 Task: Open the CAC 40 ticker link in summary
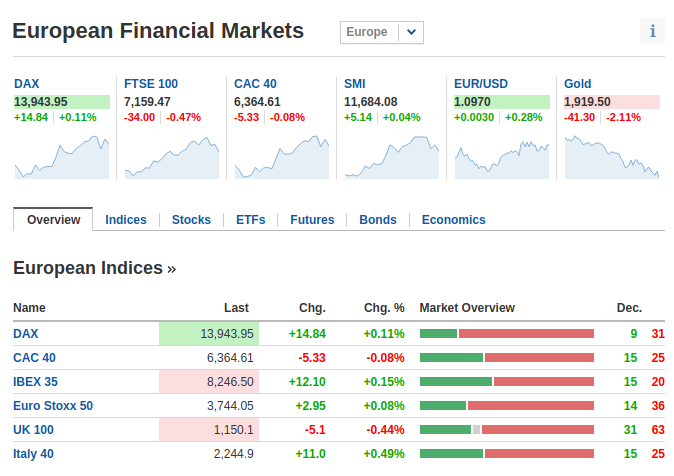[x=255, y=83]
